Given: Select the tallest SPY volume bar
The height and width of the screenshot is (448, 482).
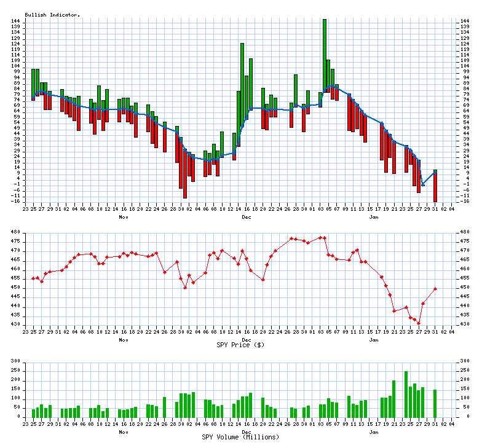Looking at the screenshot, I should point(406,394).
